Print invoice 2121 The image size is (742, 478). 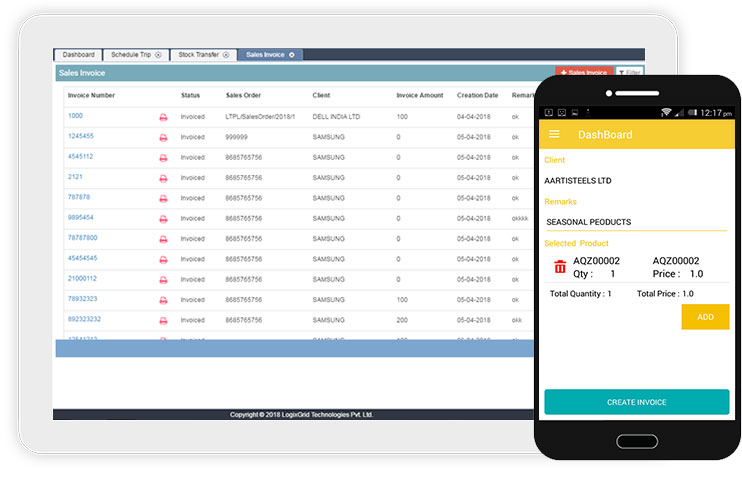tap(163, 178)
